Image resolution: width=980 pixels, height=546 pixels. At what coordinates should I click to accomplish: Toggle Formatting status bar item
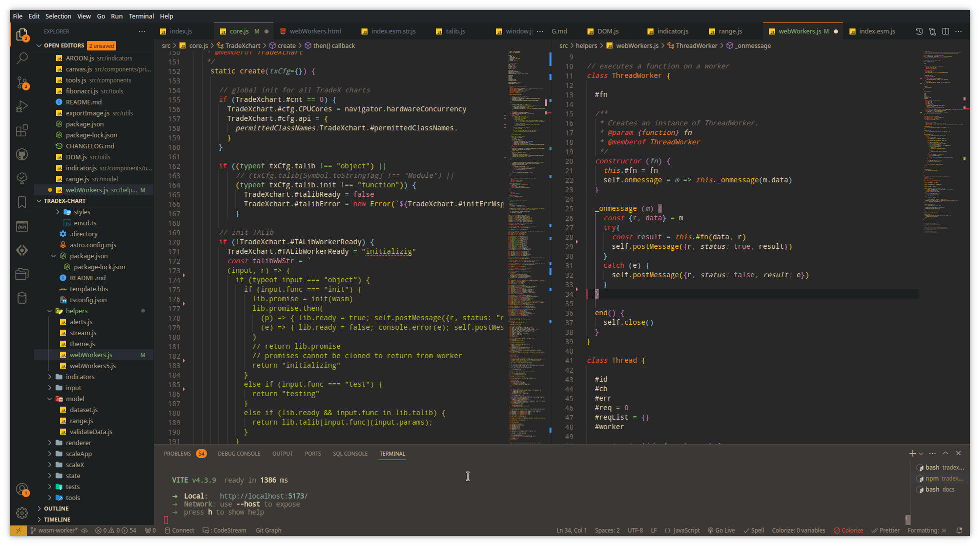pyautogui.click(x=927, y=531)
